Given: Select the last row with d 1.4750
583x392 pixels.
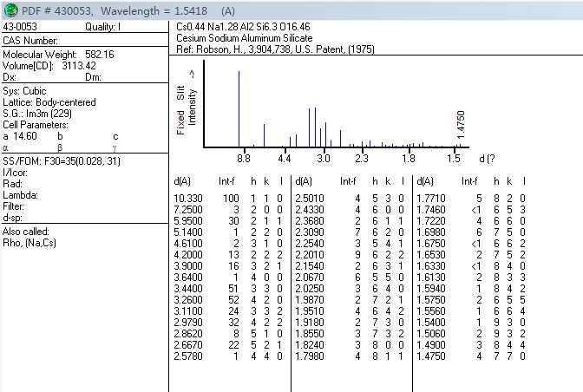Looking at the screenshot, I should pos(471,356).
